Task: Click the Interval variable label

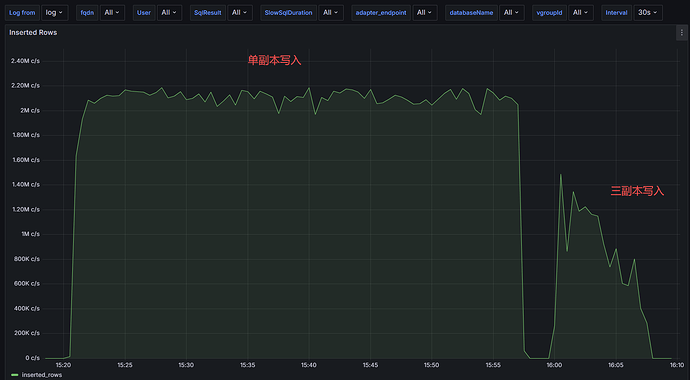Action: click(617, 13)
